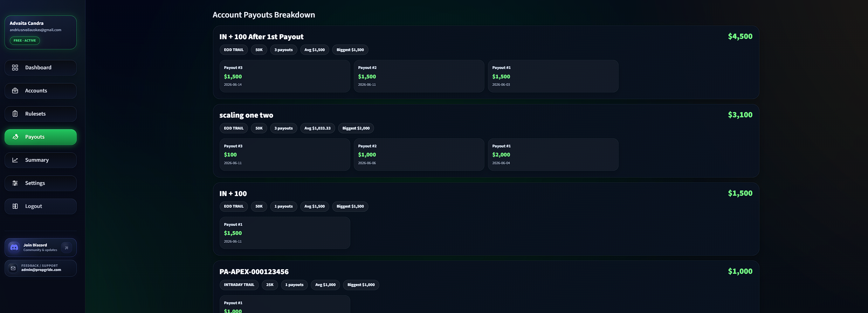Click the $100 Payout #3 card

(x=285, y=154)
